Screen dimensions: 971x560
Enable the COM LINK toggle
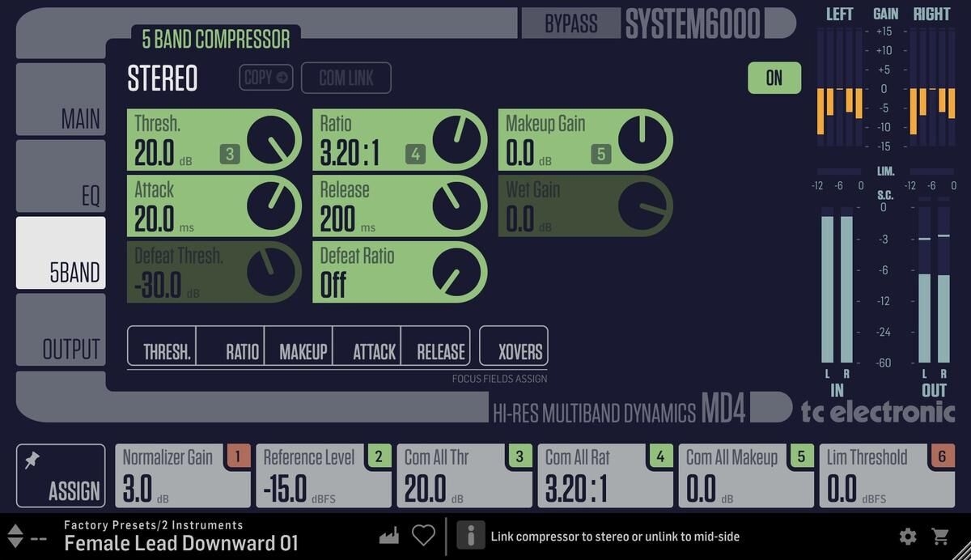tap(346, 78)
